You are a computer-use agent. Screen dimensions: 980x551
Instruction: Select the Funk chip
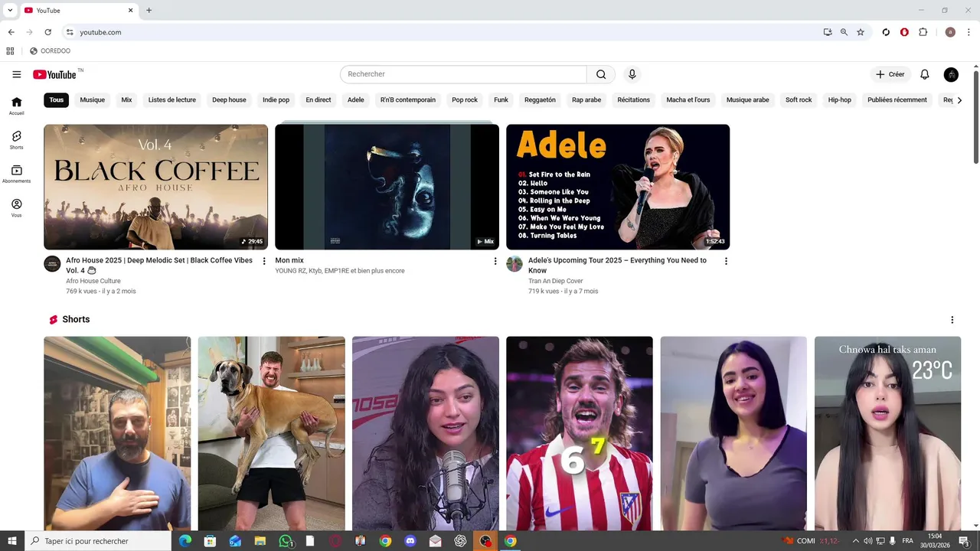501,99
